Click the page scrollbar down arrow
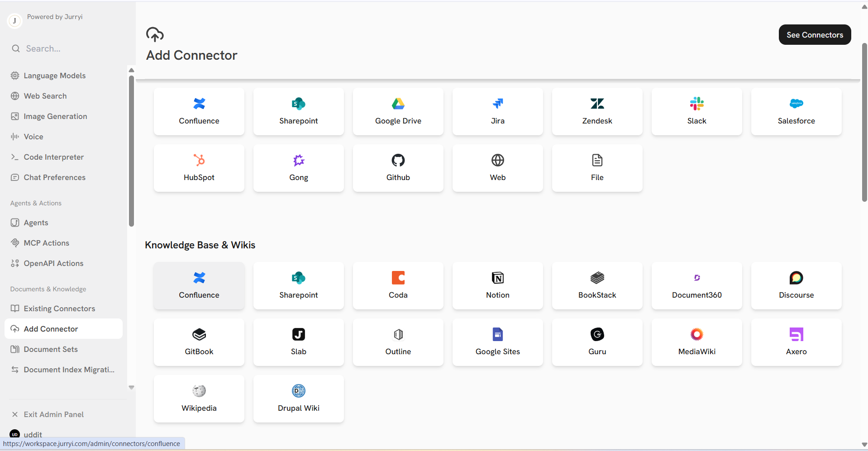The image size is (868, 451). point(864,445)
